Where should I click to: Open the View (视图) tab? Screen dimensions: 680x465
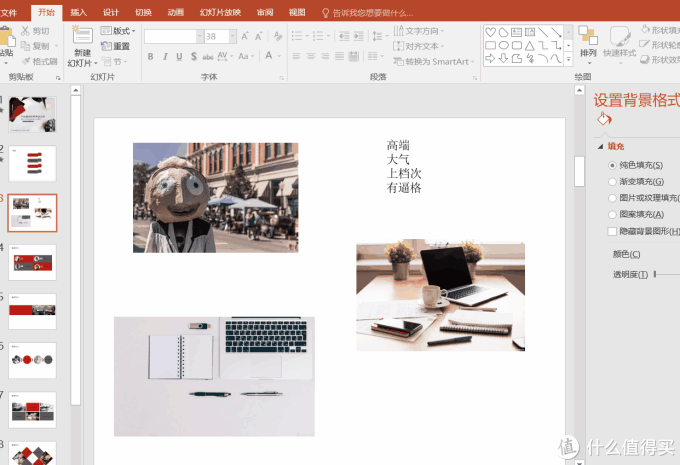[297, 12]
